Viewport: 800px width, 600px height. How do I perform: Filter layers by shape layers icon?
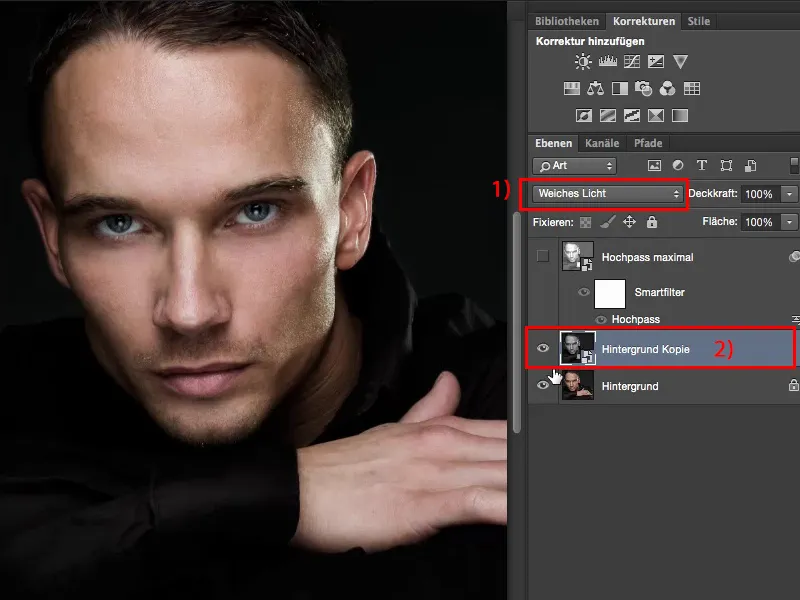[x=726, y=165]
